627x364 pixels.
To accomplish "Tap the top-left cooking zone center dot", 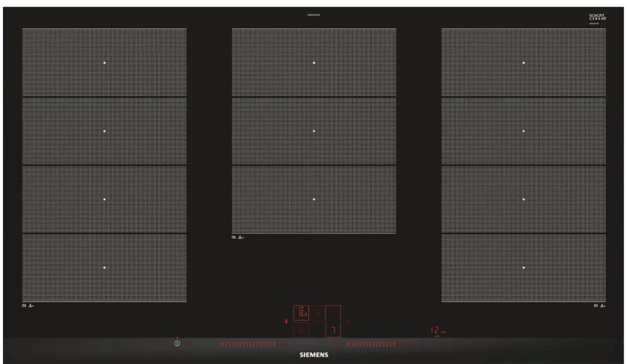I will 104,63.
